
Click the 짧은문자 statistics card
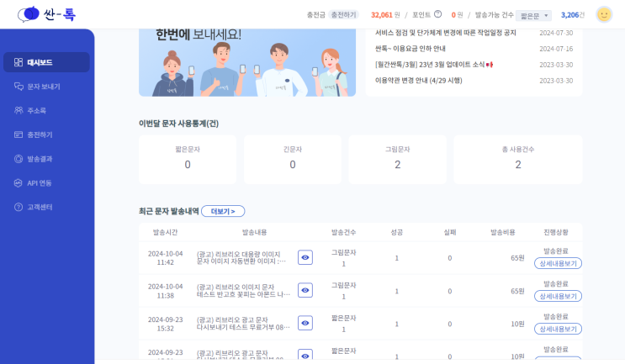[188, 159]
